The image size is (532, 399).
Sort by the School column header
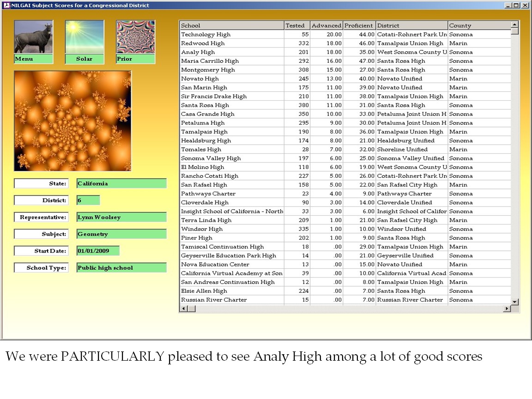click(231, 25)
